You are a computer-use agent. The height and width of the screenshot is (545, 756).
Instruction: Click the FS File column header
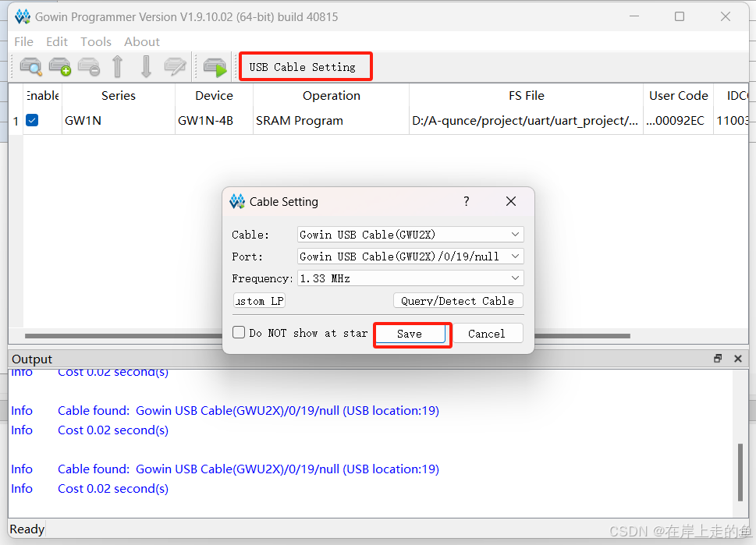click(526, 95)
